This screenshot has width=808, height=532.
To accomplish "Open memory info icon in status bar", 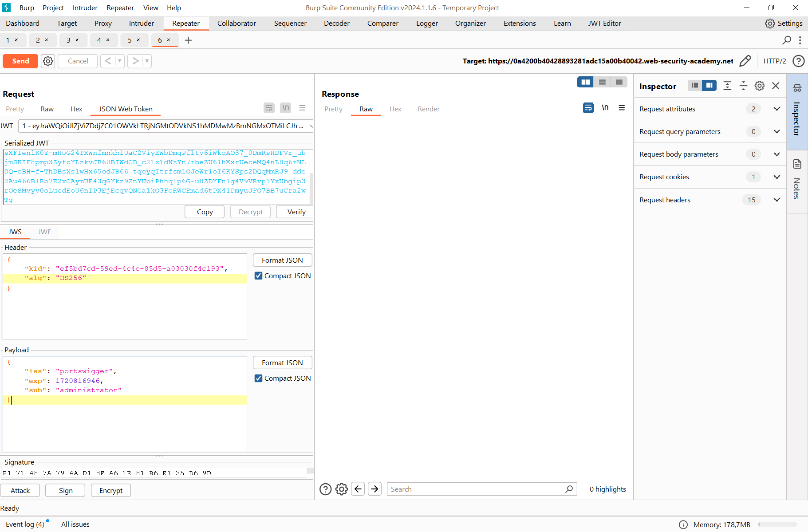I will [x=683, y=524].
